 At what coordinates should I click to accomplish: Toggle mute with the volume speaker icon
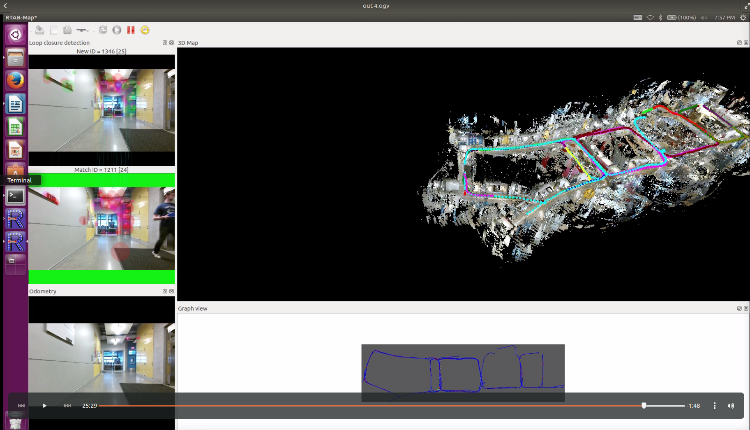pos(731,406)
